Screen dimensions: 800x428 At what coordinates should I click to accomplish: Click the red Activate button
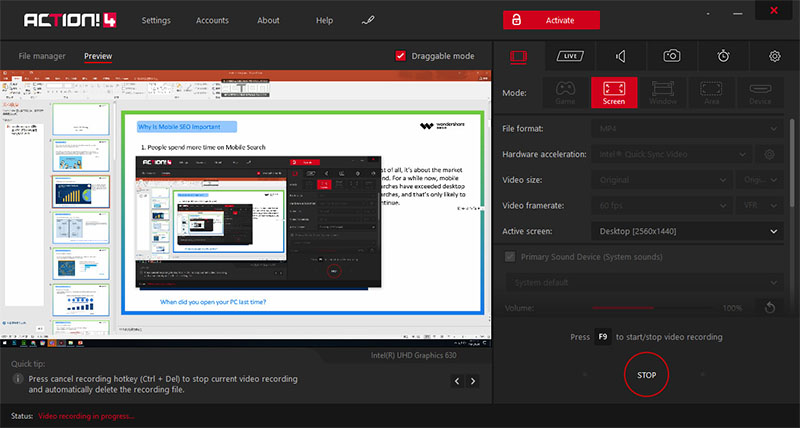[x=552, y=20]
